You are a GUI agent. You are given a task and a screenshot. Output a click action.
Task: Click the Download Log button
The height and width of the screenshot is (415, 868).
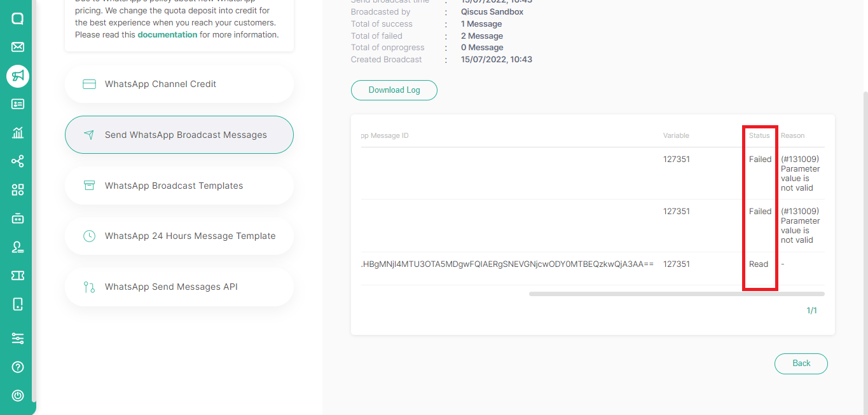[394, 90]
